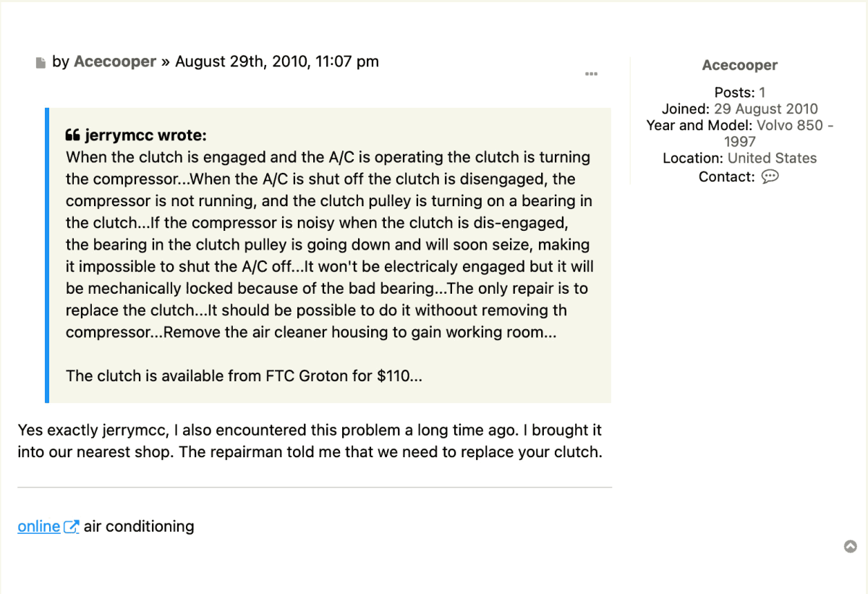Open the three-dot post actions menu
Image resolution: width=868 pixels, height=594 pixels.
pos(591,74)
